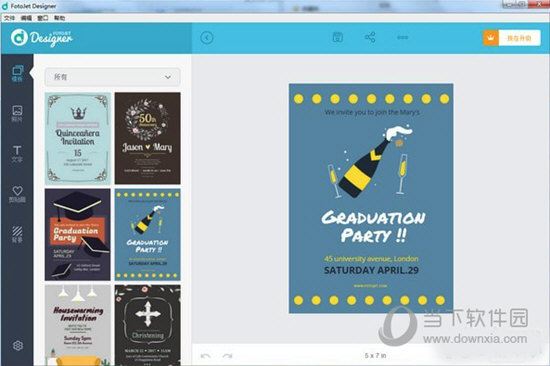Viewport: 550px width, 366px height.
Task: Undo the last action
Action: pos(206,356)
